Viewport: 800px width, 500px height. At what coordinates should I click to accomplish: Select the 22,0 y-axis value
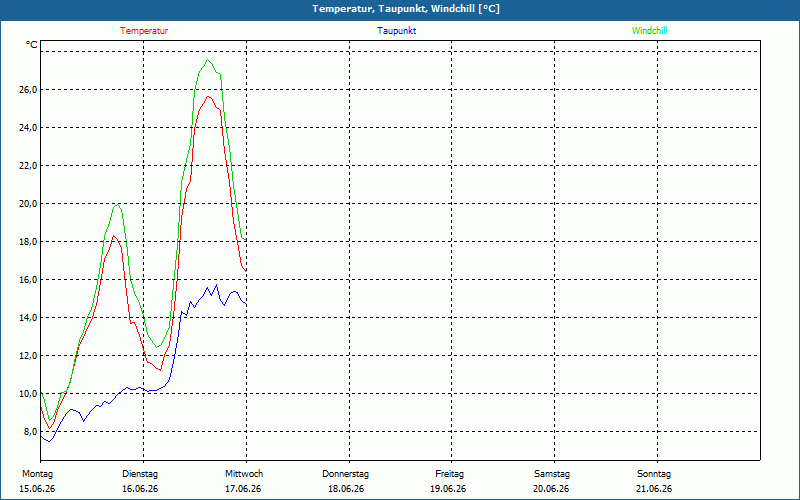(x=29, y=166)
